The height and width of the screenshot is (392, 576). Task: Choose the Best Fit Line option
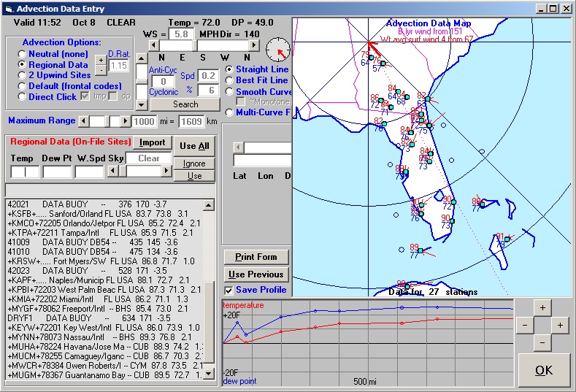(229, 80)
